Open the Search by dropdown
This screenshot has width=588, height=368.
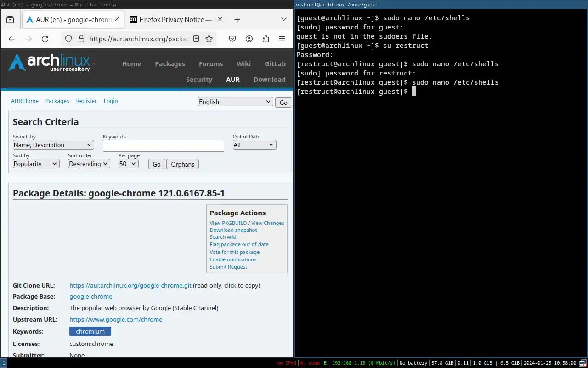53,145
